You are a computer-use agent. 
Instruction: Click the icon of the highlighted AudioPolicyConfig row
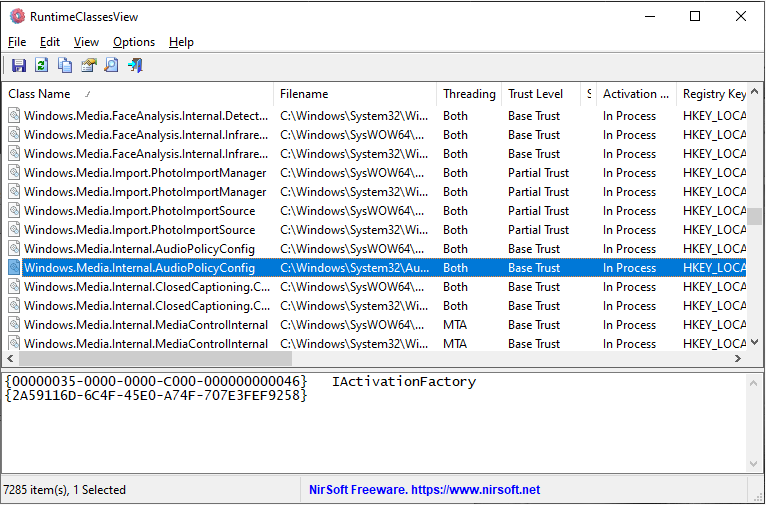(15, 268)
